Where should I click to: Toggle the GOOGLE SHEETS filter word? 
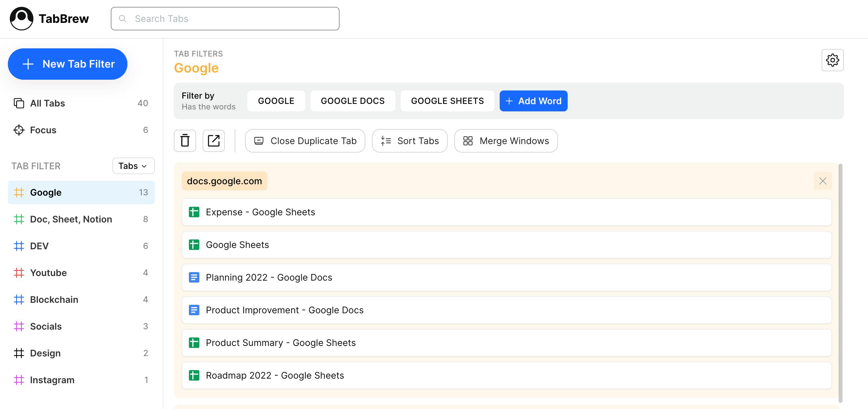point(447,101)
